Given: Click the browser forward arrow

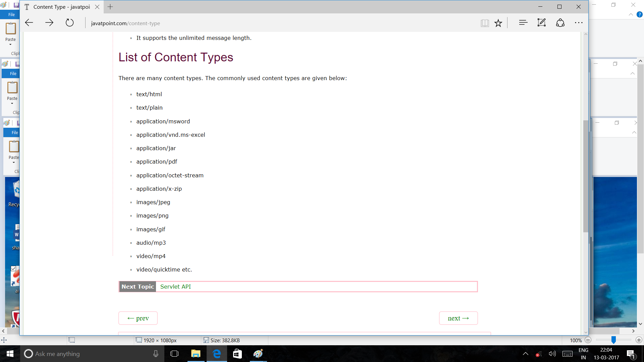Looking at the screenshot, I should pos(49,23).
